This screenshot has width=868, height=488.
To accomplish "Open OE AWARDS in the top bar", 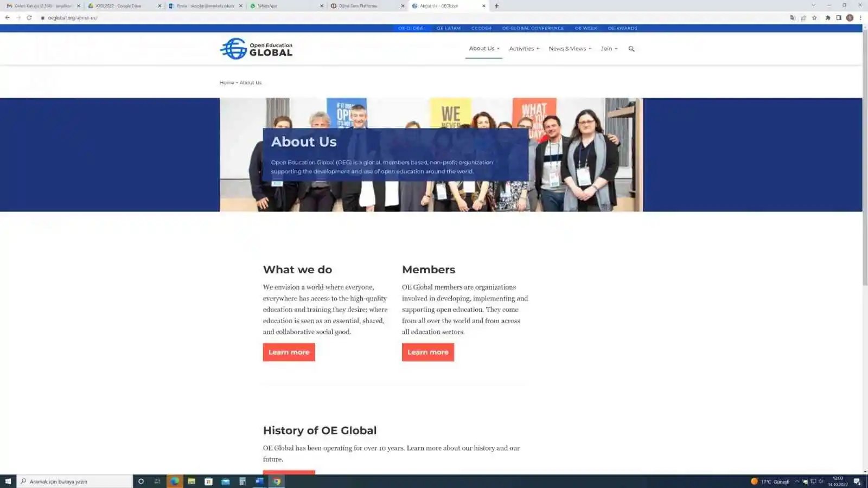I will (622, 28).
